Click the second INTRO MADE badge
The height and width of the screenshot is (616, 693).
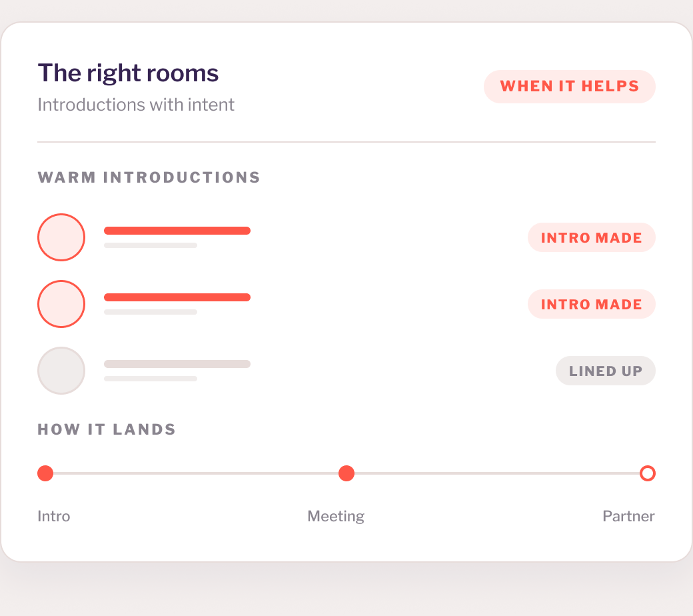(x=591, y=304)
